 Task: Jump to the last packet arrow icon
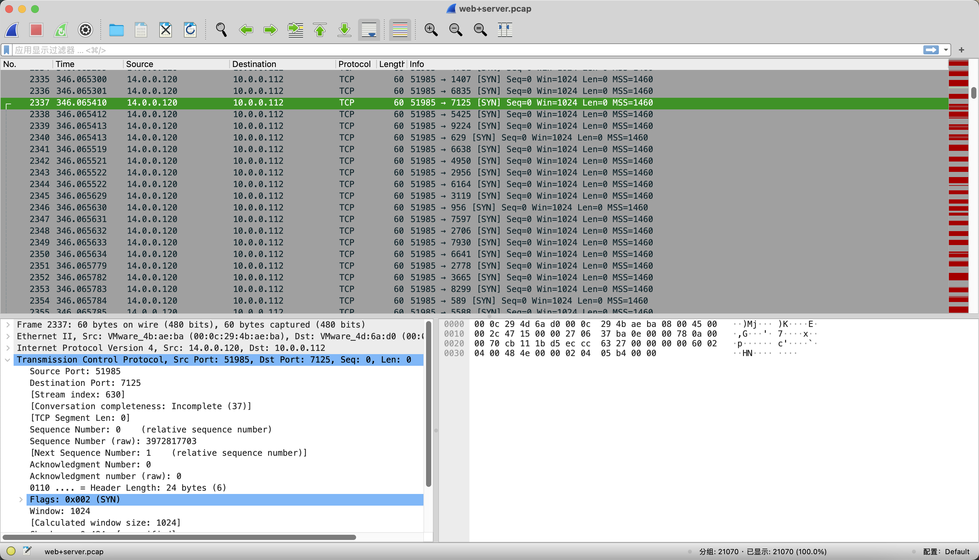344,29
